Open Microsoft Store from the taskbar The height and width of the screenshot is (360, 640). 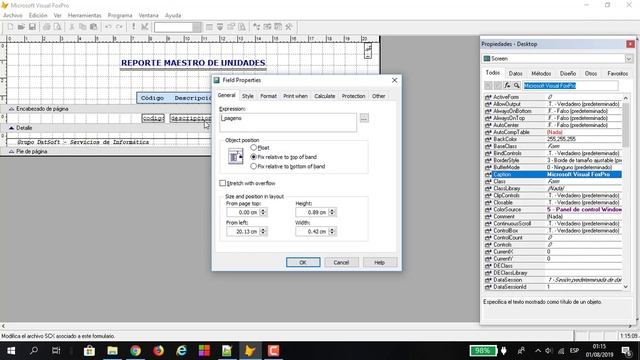click(x=89, y=351)
